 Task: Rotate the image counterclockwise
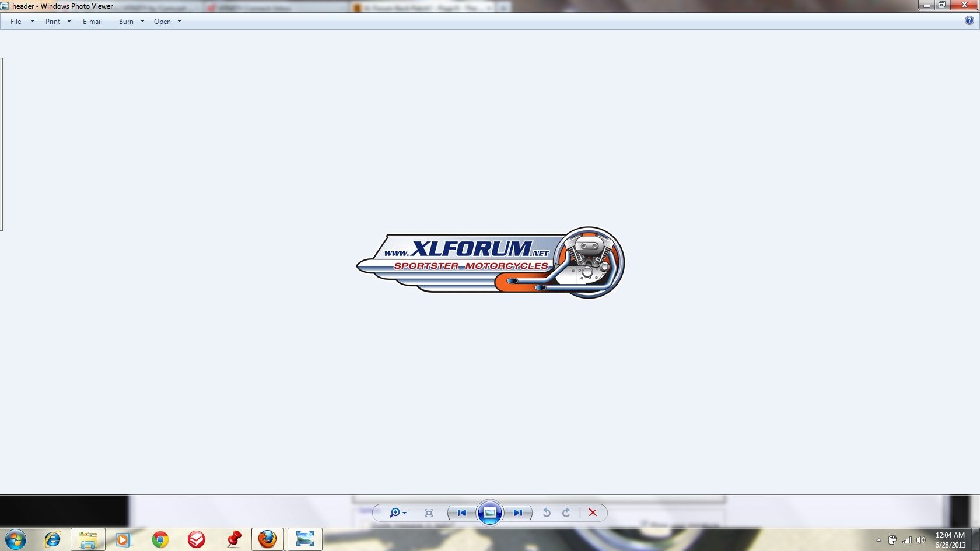(x=547, y=513)
